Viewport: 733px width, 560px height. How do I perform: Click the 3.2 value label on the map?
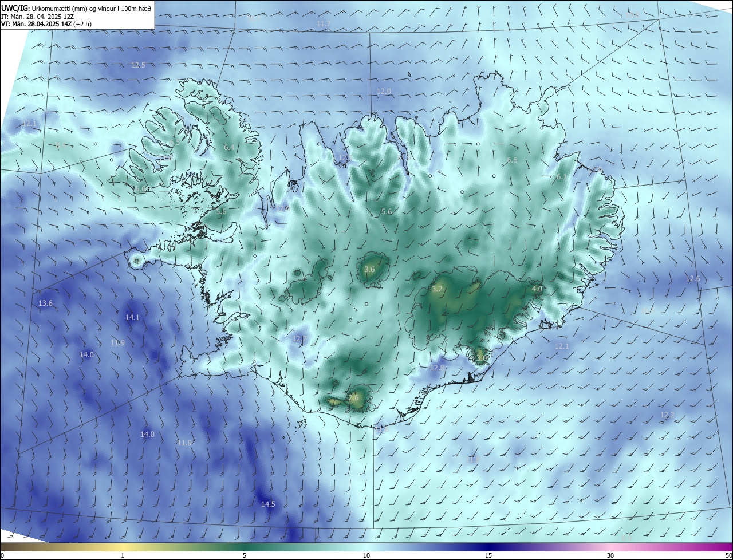[437, 289]
